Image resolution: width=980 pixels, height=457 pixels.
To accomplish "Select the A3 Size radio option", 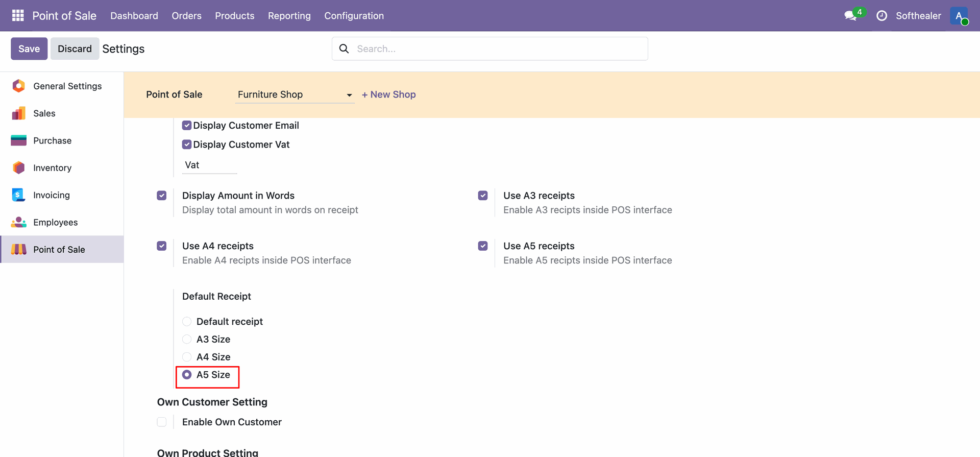I will (187, 339).
